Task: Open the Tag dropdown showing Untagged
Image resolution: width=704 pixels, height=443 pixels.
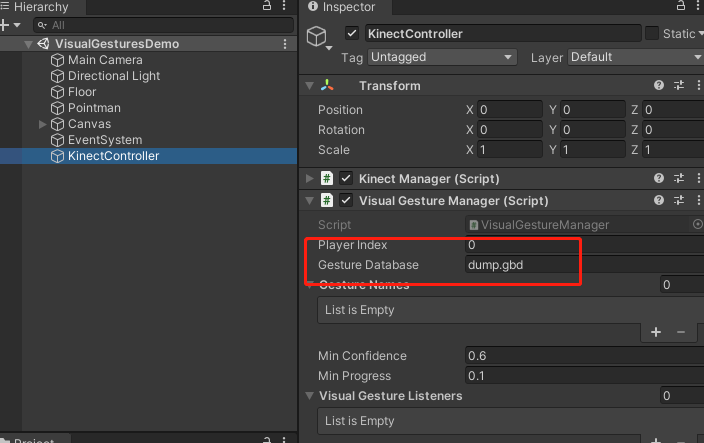Action: 442,57
